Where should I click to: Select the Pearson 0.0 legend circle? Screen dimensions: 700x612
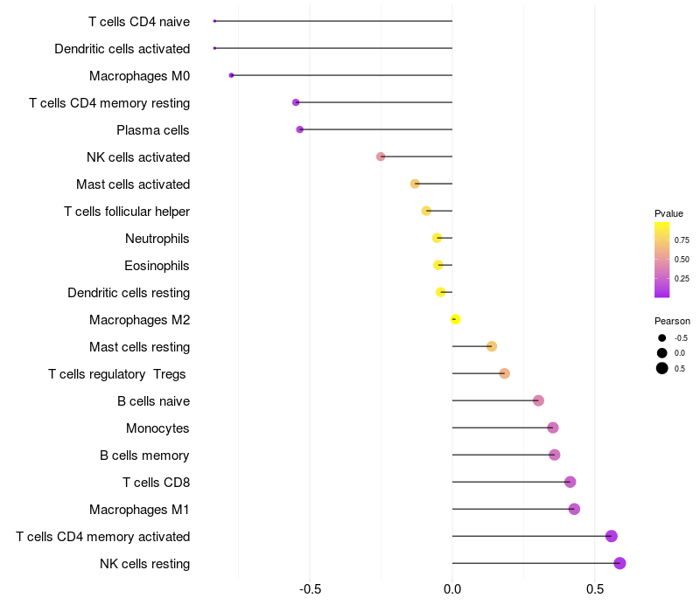tap(662, 353)
